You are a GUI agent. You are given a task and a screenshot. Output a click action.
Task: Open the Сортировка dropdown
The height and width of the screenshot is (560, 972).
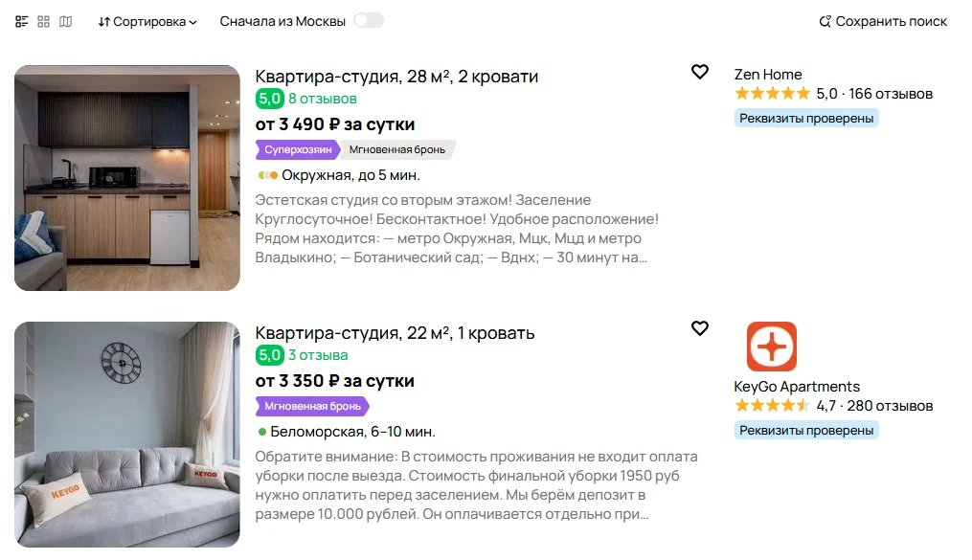point(148,19)
